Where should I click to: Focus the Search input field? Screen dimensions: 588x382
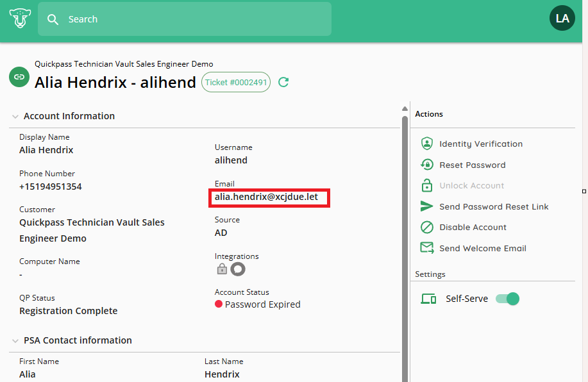(185, 19)
